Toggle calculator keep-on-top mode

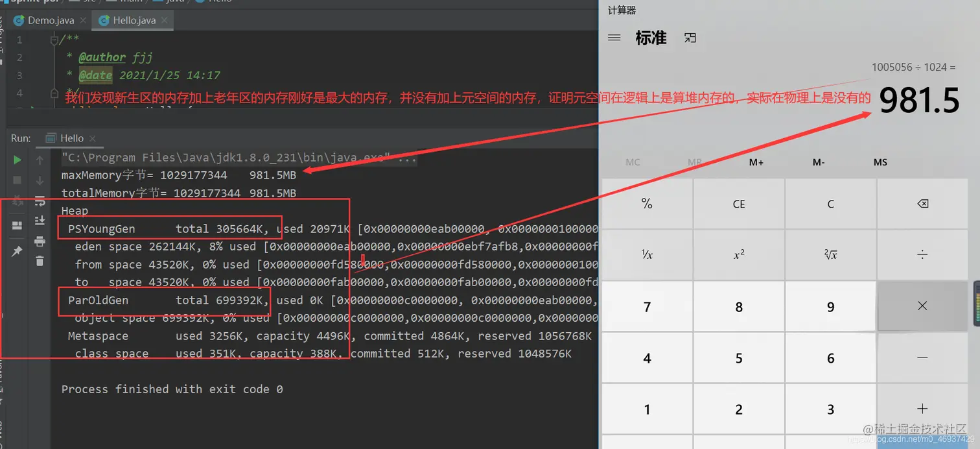tap(690, 38)
